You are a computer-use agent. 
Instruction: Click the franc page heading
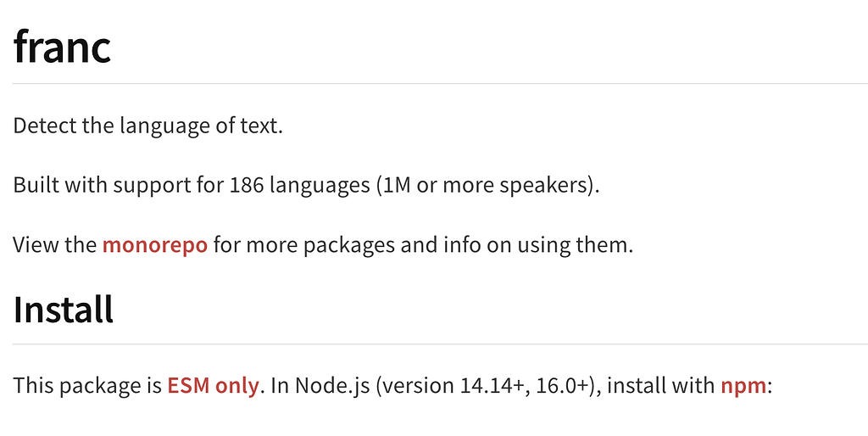(62, 47)
